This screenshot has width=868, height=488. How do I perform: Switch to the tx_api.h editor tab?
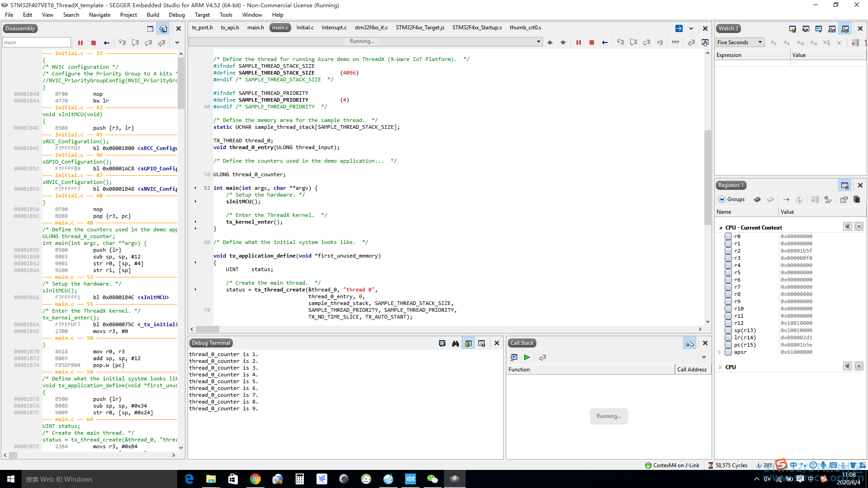pyautogui.click(x=230, y=28)
